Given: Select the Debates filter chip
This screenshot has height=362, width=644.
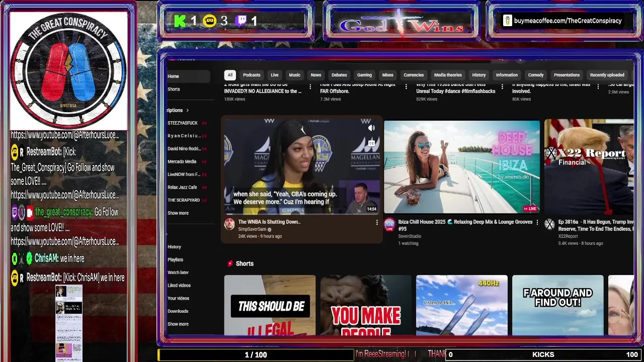Looking at the screenshot, I should point(339,75).
